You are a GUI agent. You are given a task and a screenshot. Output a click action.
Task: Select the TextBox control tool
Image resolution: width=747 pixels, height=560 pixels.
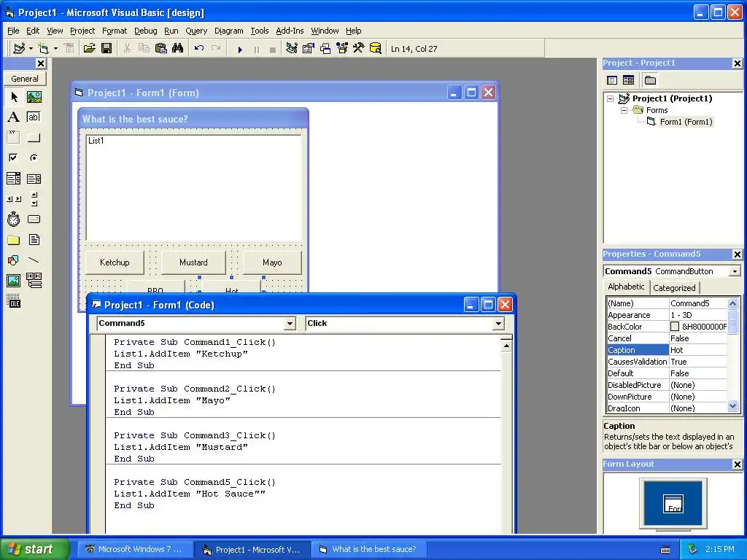click(34, 117)
